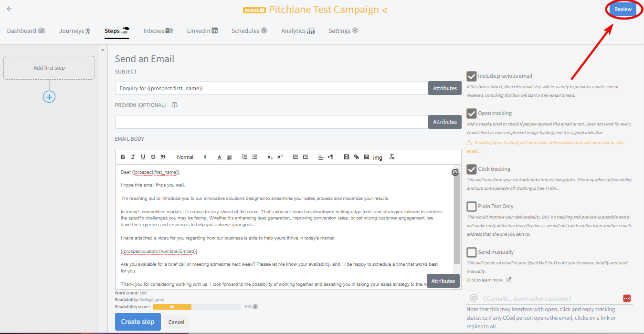Toggle bold formatting in email body
The image size is (644, 334).
pos(123,157)
